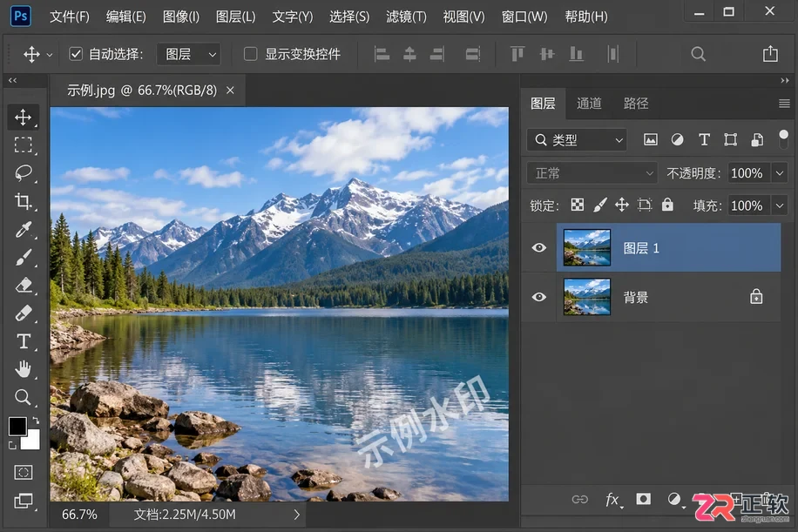Screen dimensions: 798x532
Task: Filter layers by pixel layer icon
Action: pyautogui.click(x=651, y=139)
